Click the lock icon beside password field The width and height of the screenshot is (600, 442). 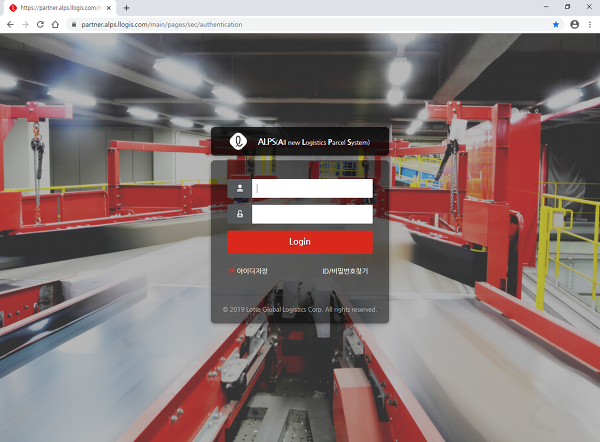(240, 214)
